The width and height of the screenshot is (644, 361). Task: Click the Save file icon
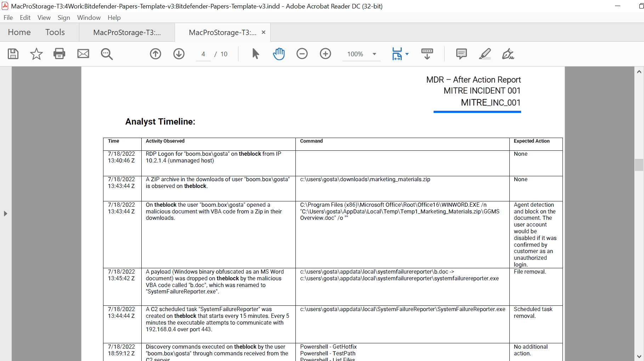[x=13, y=54]
